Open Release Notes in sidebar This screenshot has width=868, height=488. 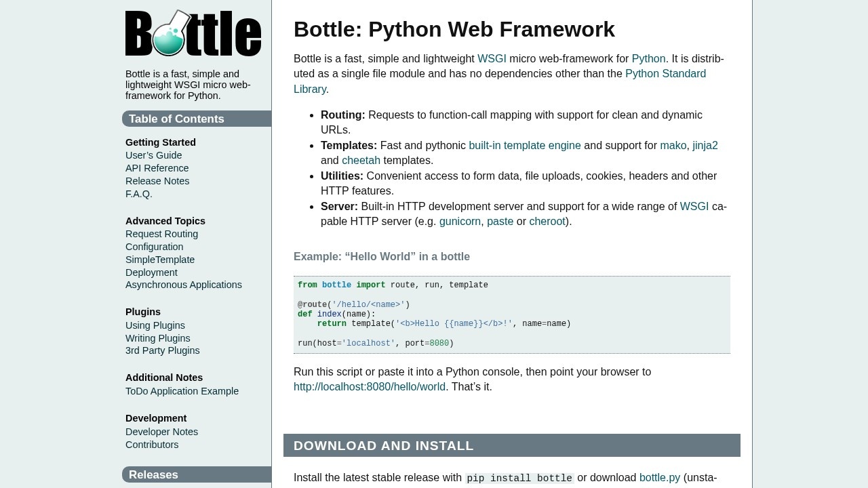coord(157,181)
